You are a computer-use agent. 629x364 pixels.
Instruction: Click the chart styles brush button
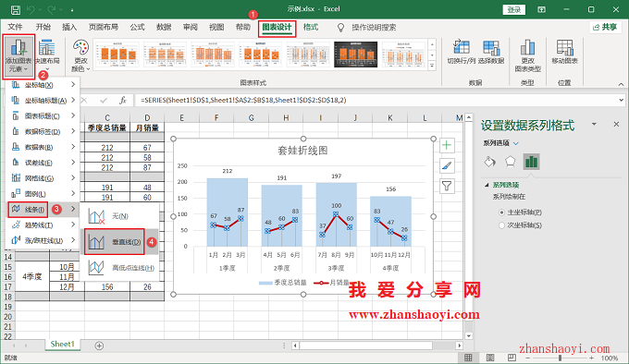(447, 165)
